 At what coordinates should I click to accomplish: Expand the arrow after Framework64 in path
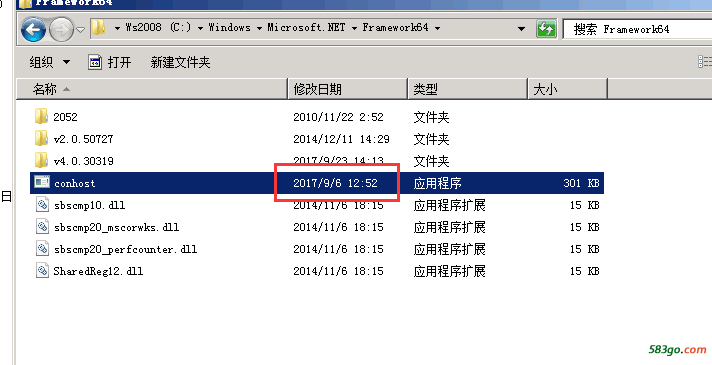437,29
